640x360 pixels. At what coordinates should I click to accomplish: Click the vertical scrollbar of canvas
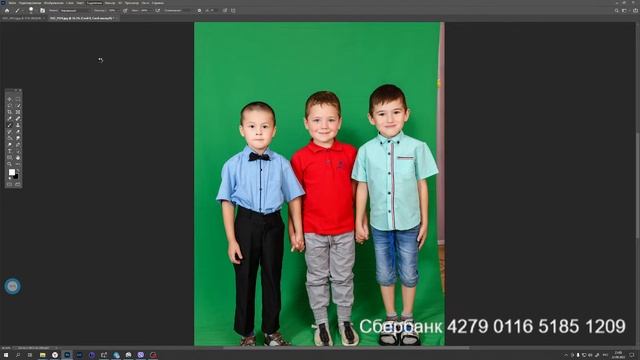click(637, 184)
